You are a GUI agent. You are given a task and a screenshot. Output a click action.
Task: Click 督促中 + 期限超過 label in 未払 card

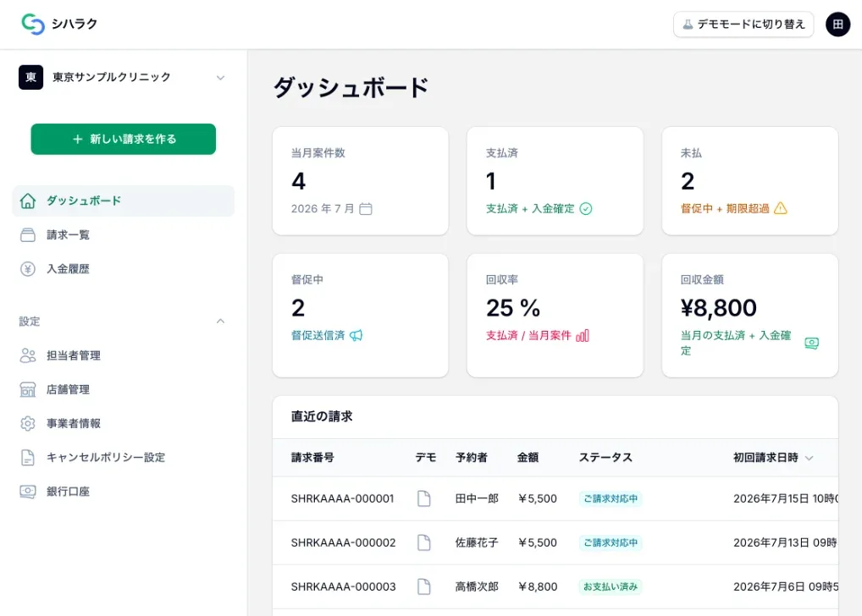725,208
